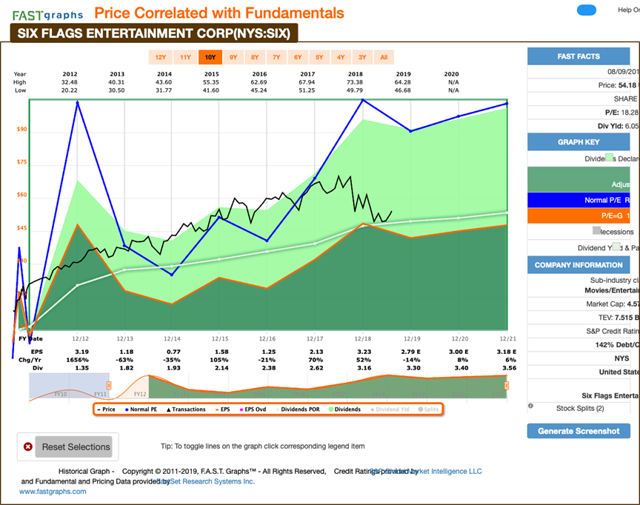Switch to the 8Y time range
This screenshot has height=505, width=640.
click(255, 57)
